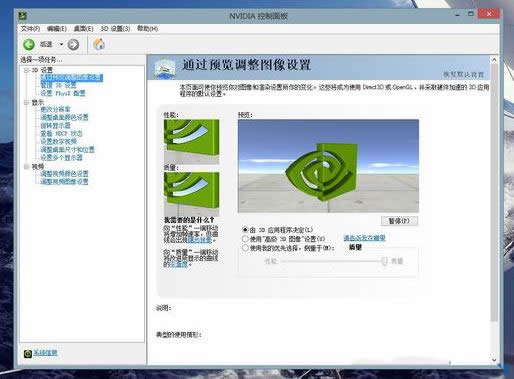The height and width of the screenshot is (379, 514).
Task: Select 调整桌面颜色设置 in the tree
Action: click(64, 117)
